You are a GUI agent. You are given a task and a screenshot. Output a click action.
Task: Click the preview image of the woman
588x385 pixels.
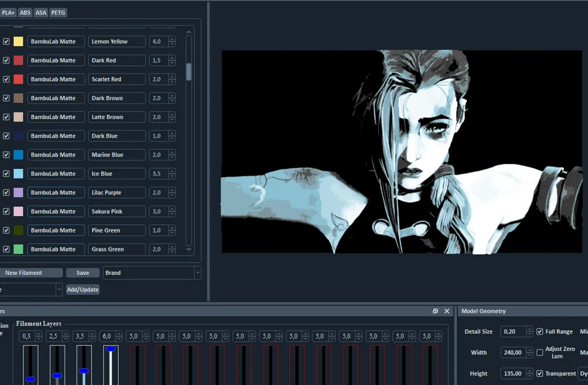pos(402,151)
